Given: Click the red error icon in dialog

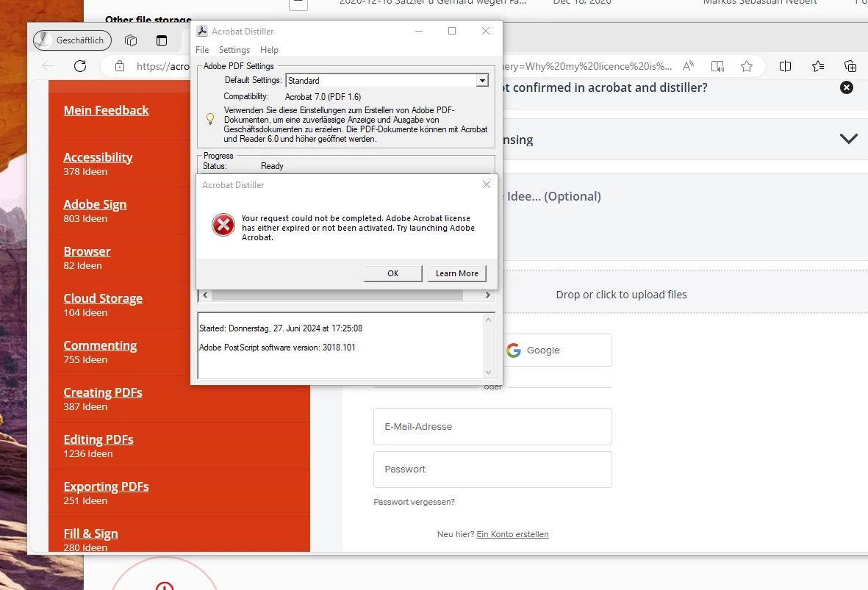Looking at the screenshot, I should (x=223, y=225).
